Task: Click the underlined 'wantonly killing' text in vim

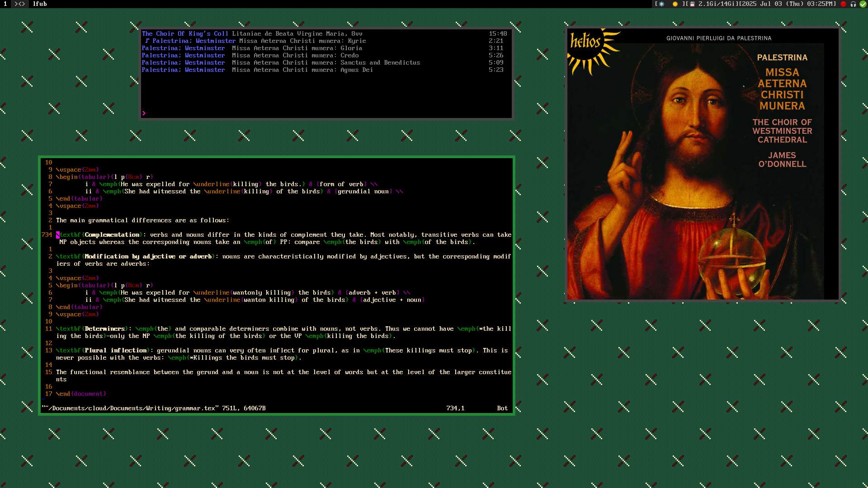Action: click(x=262, y=292)
